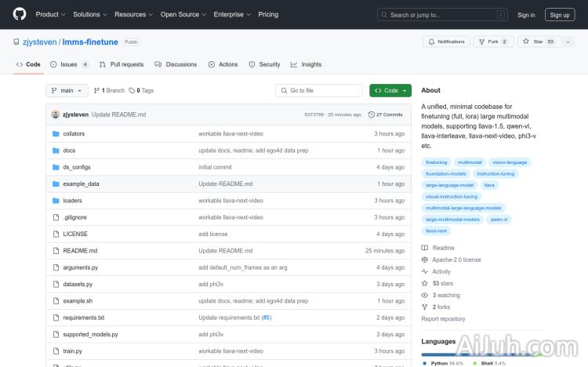Image resolution: width=588 pixels, height=367 pixels.
Task: Open the green Code dropdown
Action: click(x=390, y=90)
